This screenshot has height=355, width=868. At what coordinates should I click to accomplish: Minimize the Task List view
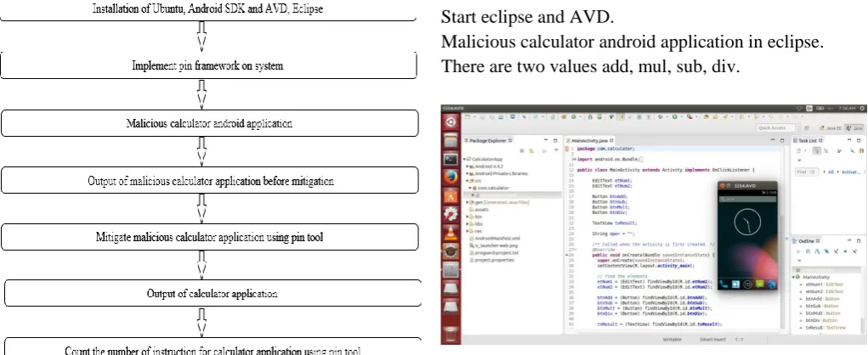(x=850, y=140)
